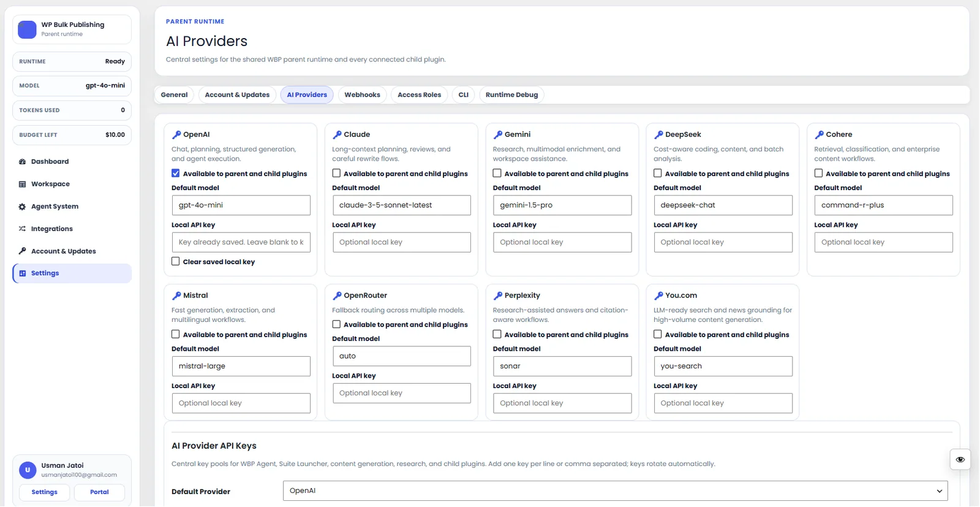The image size is (980, 507).
Task: Open Workspace in the sidebar
Action: coord(72,184)
